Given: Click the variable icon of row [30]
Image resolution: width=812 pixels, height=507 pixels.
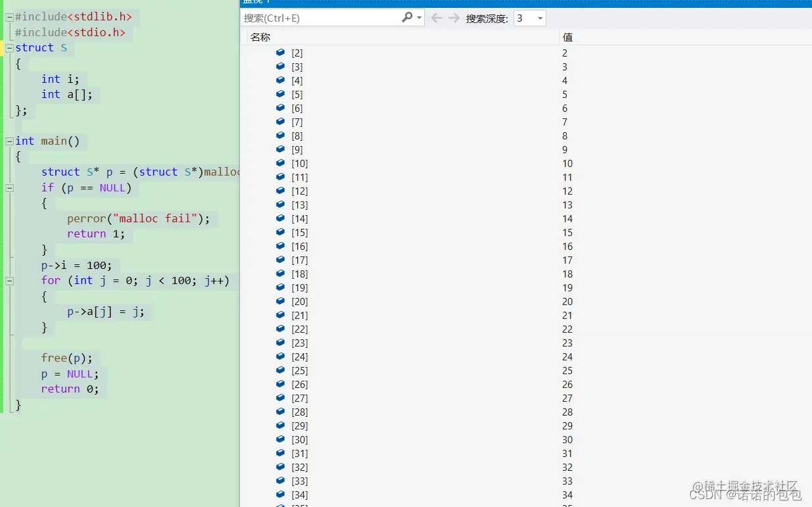Looking at the screenshot, I should 280,439.
